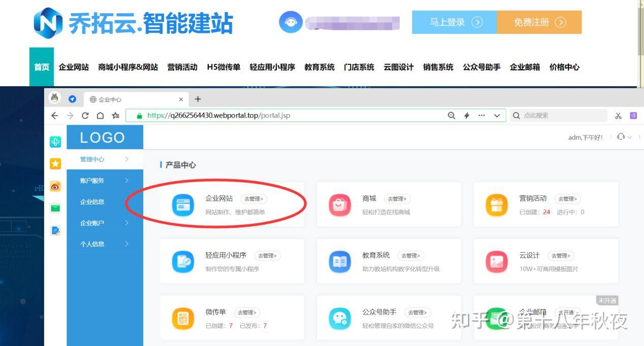The image size is (644, 346).
Task: Click the browser profile avatar
Action: click(x=55, y=98)
